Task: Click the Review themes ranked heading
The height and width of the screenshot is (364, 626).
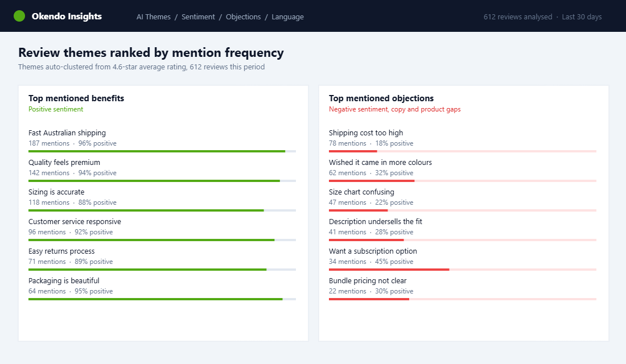Action: click(151, 52)
